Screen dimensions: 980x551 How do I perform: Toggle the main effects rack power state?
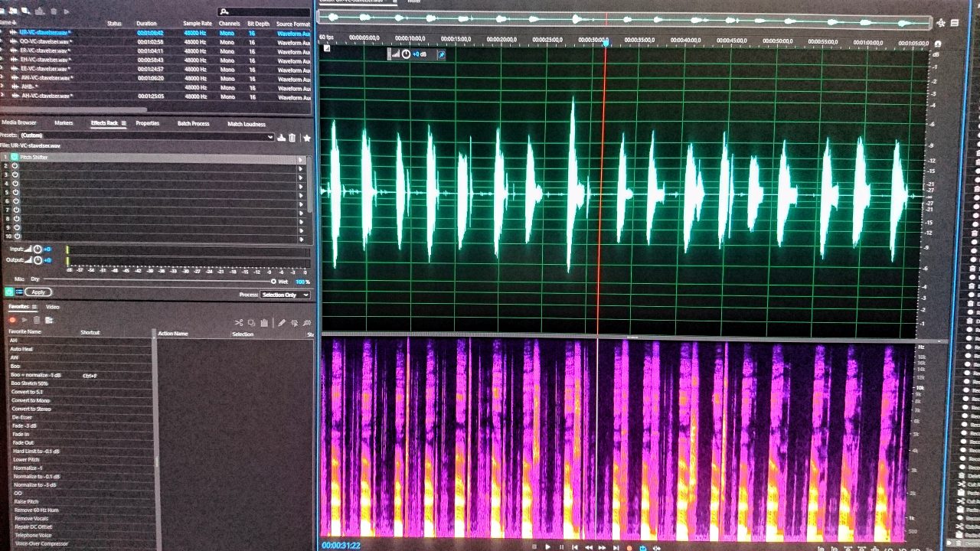8,292
